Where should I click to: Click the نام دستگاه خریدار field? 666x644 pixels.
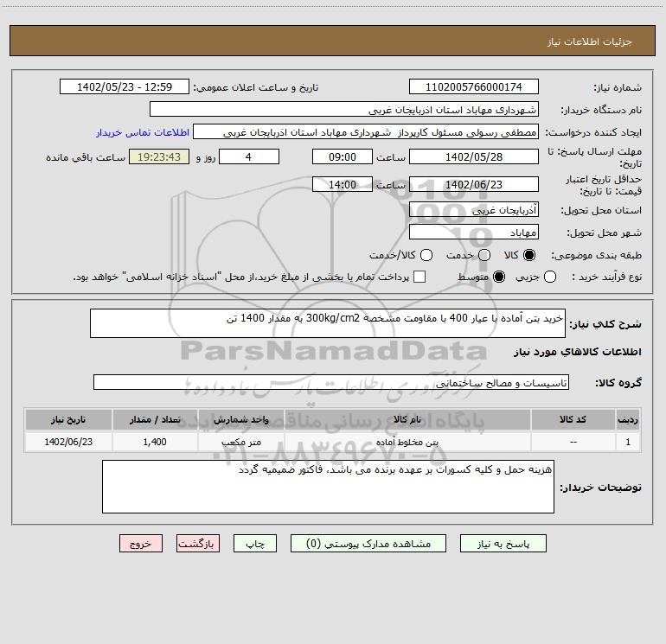click(344, 110)
